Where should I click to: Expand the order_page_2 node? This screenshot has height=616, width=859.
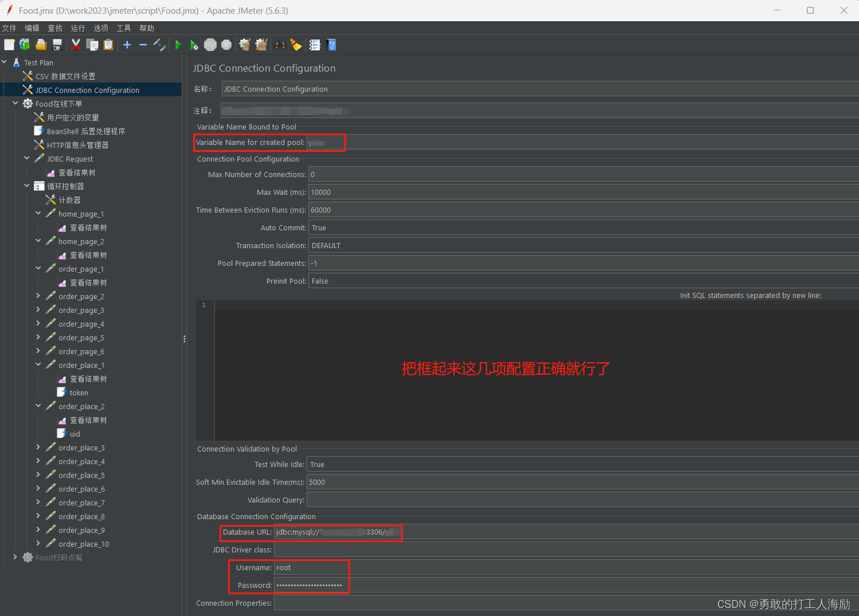tap(38, 296)
